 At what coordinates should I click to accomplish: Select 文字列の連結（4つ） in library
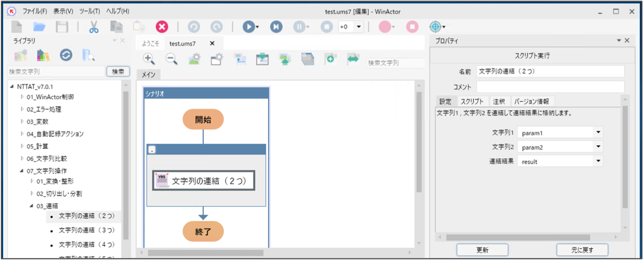point(86,245)
